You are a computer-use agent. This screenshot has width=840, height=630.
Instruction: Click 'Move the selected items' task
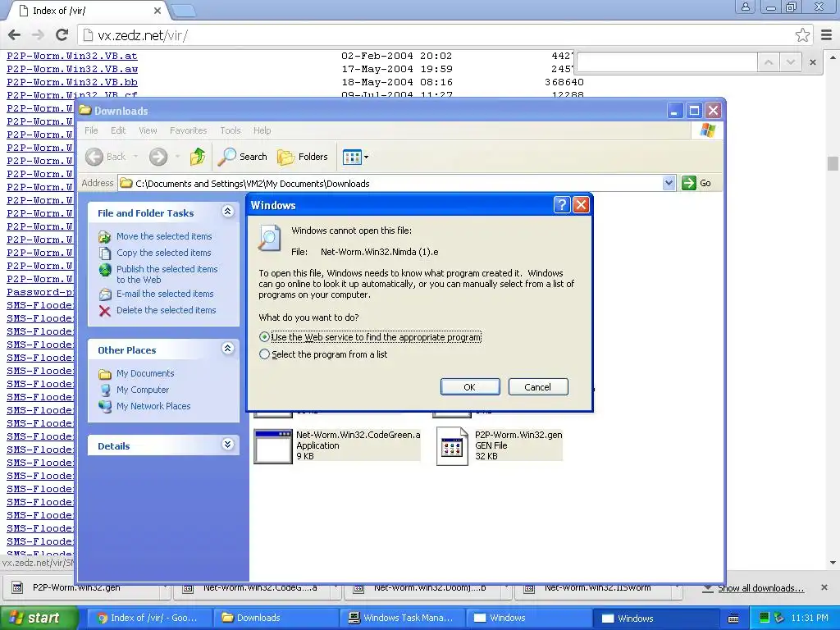(164, 236)
